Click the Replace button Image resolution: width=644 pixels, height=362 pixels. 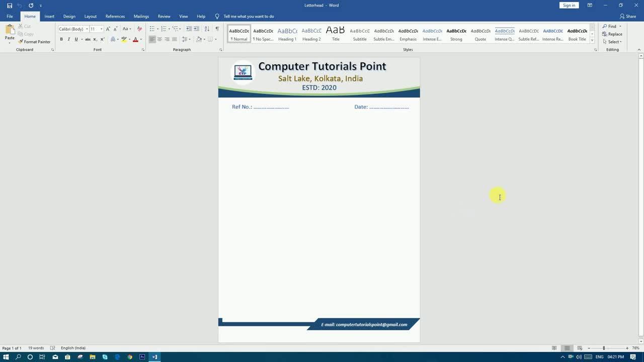612,34
